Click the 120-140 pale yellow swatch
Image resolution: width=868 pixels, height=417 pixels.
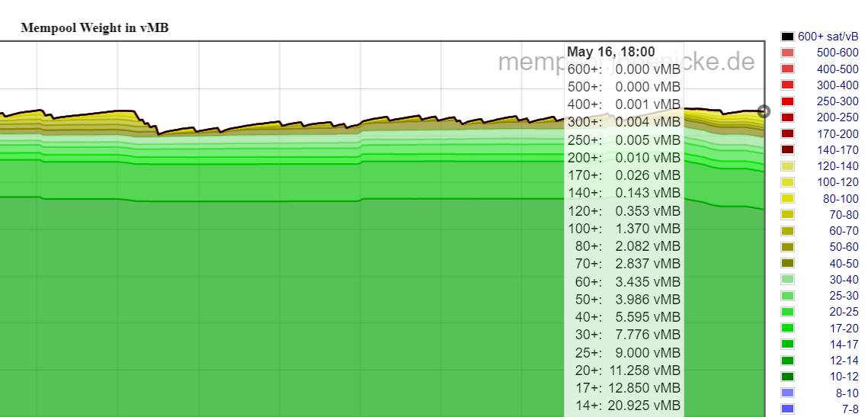point(787,166)
